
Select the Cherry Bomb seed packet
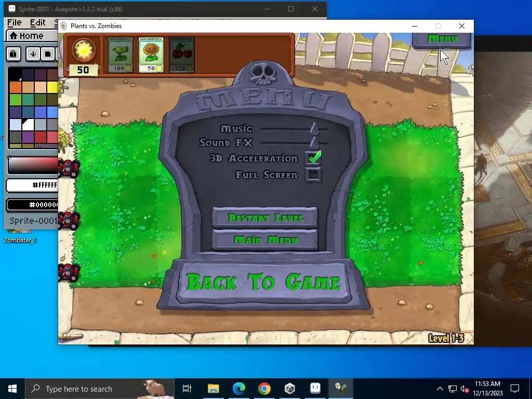coord(182,55)
